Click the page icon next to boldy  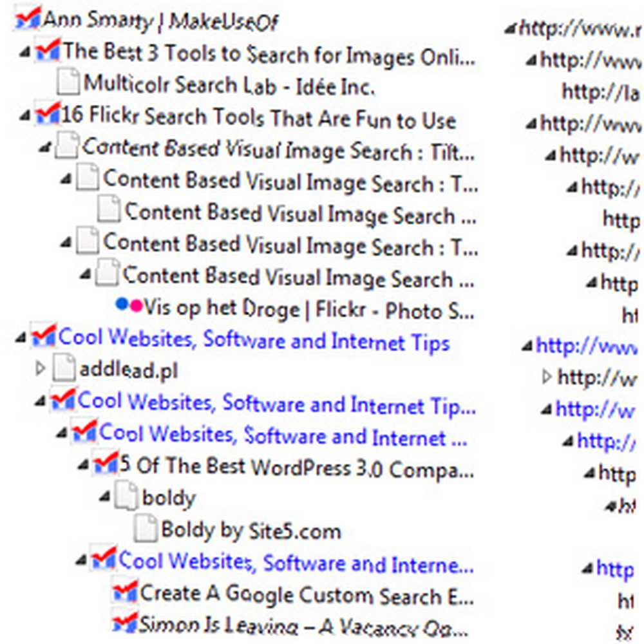tap(126, 496)
